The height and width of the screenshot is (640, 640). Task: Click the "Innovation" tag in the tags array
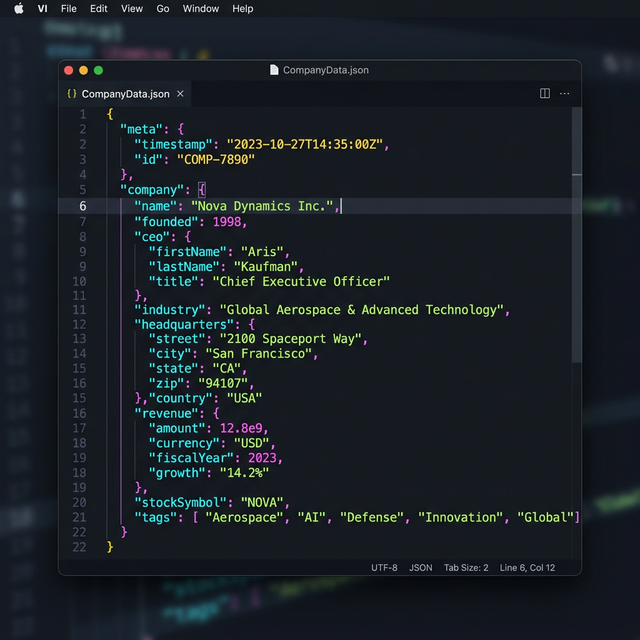[461, 518]
